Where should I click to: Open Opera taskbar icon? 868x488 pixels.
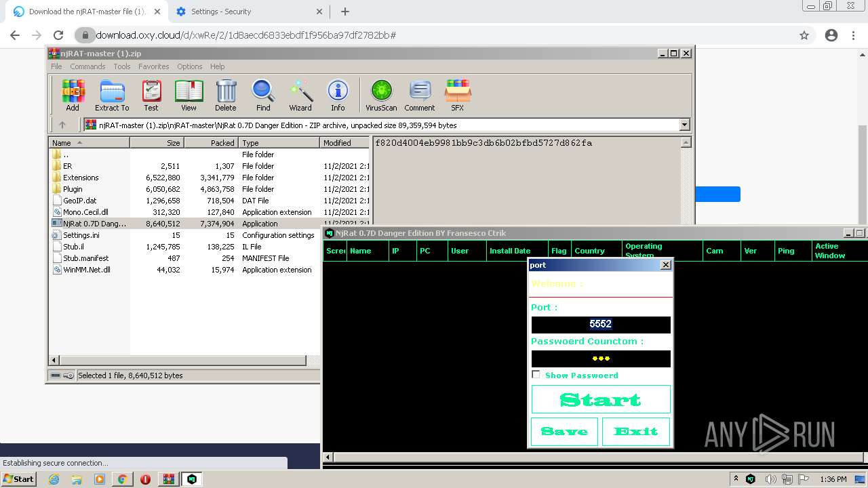145,479
